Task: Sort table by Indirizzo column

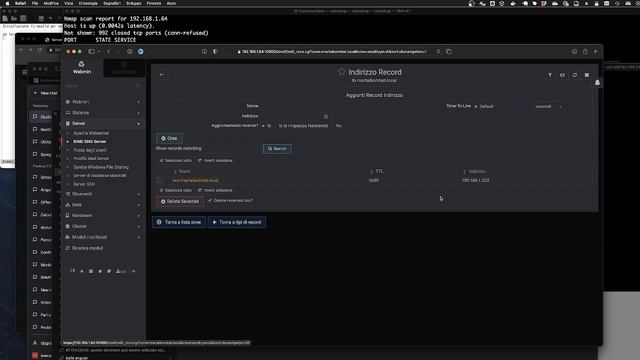Action: click(x=475, y=171)
